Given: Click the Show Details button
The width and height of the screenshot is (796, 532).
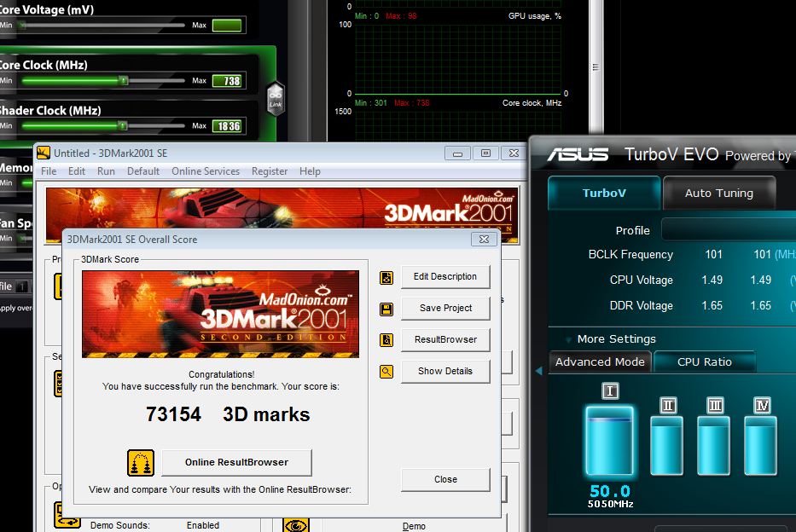Looking at the screenshot, I should 445,371.
